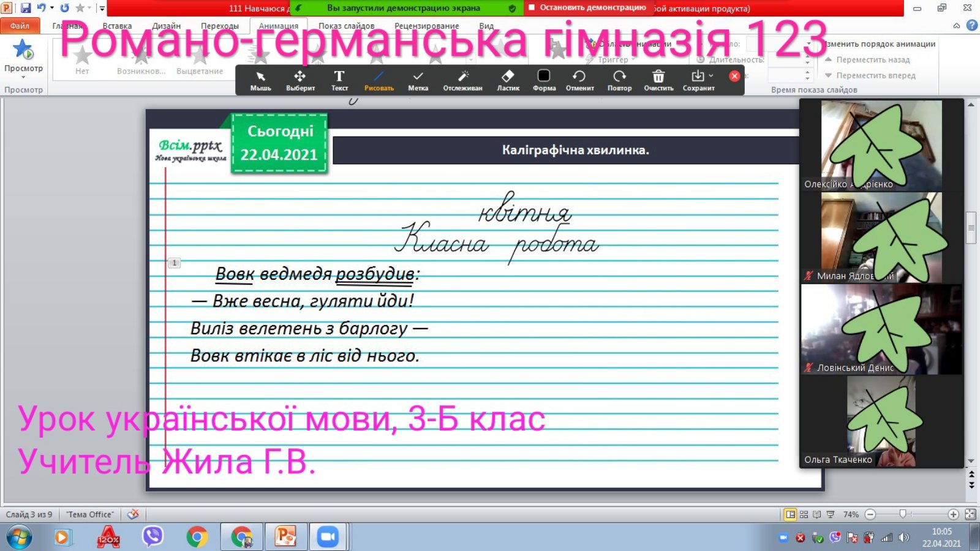980x551 pixels.
Task: Choose the Текст annotation tool
Action: 339,80
